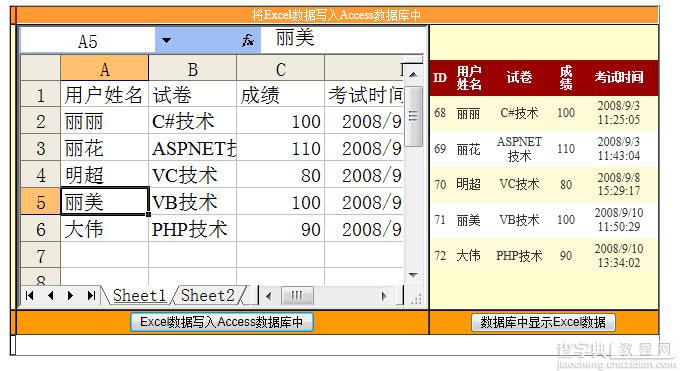689x371 pixels.
Task: Select column B header
Action: (x=192, y=68)
